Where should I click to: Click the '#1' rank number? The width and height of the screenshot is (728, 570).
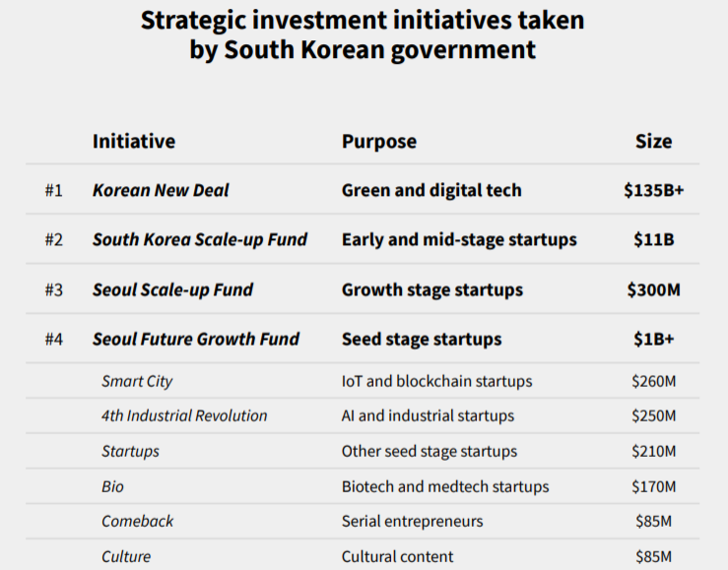pos(53,190)
